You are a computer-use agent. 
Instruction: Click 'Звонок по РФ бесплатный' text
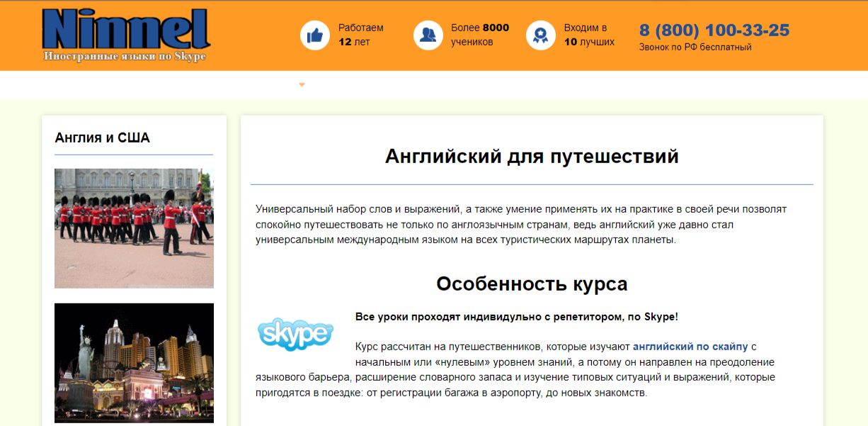[x=695, y=47]
